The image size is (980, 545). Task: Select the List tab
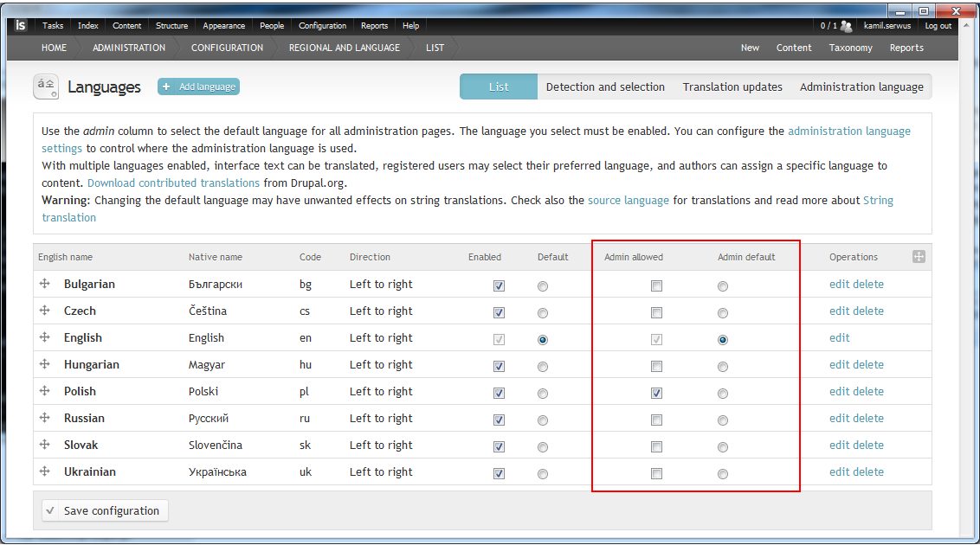pos(498,87)
